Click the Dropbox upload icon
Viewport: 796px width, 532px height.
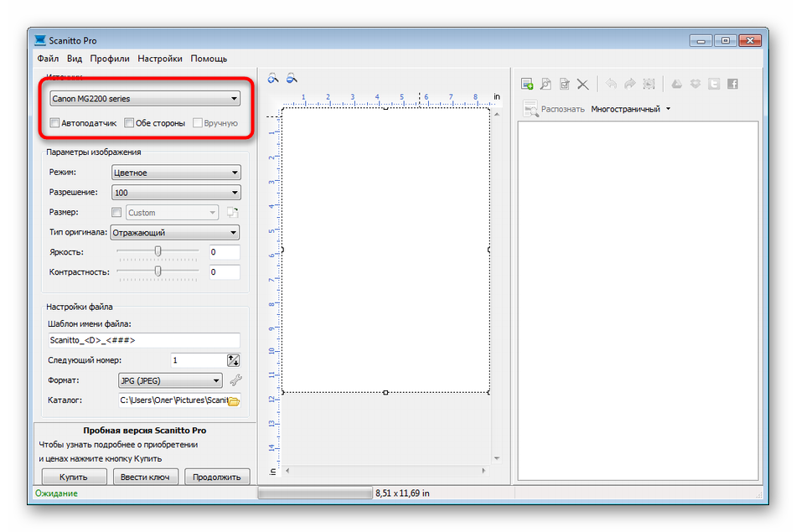point(695,84)
